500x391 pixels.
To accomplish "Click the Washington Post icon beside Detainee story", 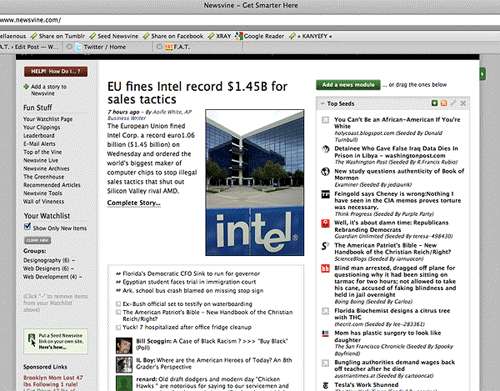I will click(325, 149).
